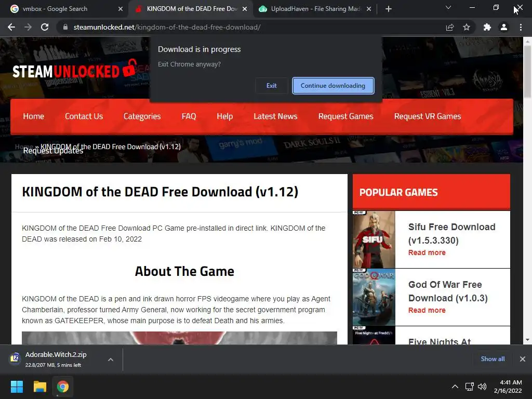The image size is (532, 399).
Task: Open Sifu Free Download title link
Action: point(451,233)
